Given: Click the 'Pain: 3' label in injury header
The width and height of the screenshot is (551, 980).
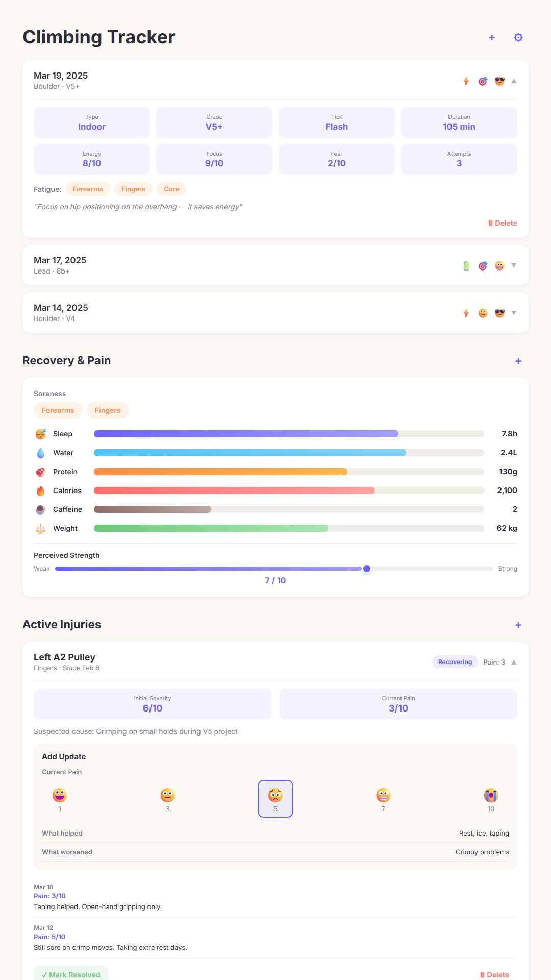Looking at the screenshot, I should click(x=494, y=662).
